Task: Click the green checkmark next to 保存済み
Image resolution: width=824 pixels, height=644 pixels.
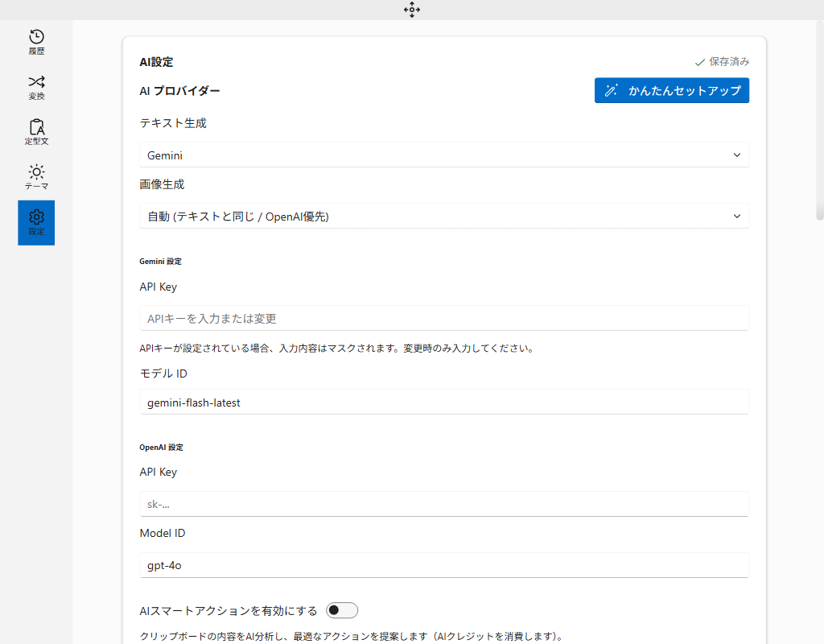Action: (x=700, y=60)
